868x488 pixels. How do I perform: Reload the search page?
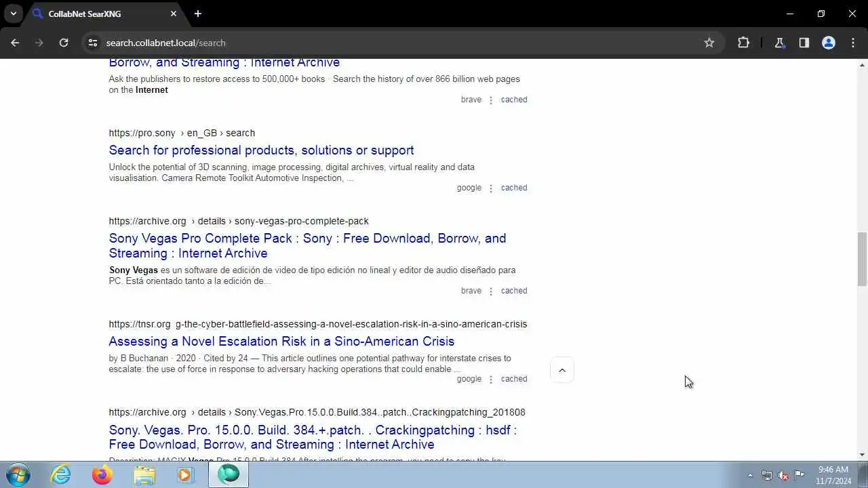coord(64,43)
